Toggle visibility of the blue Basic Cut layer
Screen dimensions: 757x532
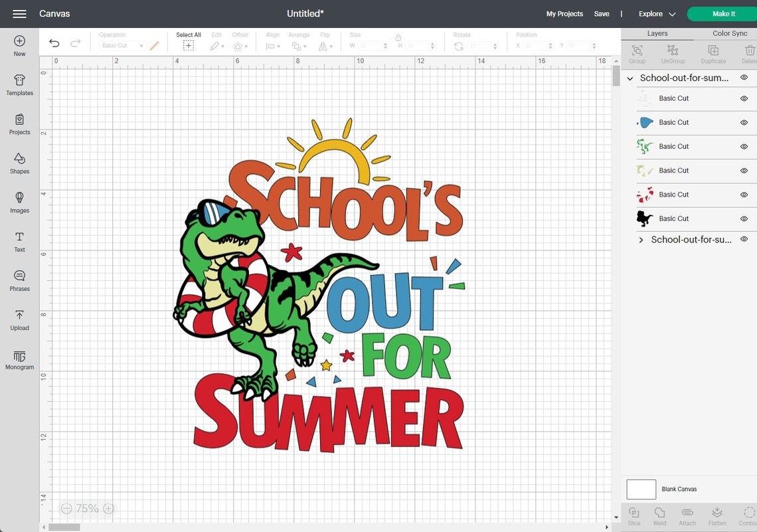744,122
